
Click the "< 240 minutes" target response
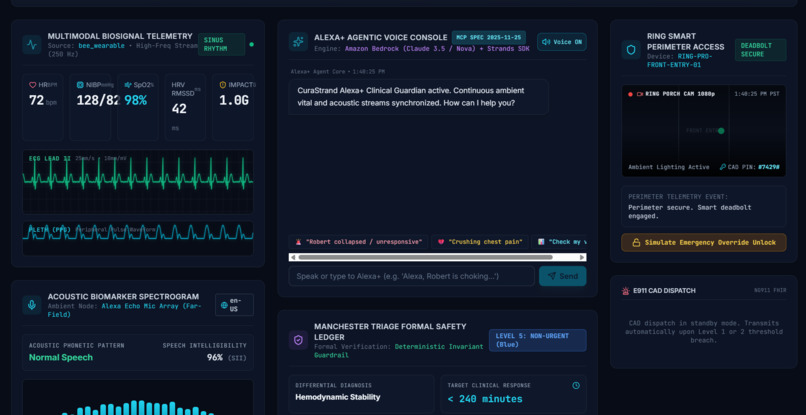[x=485, y=399]
